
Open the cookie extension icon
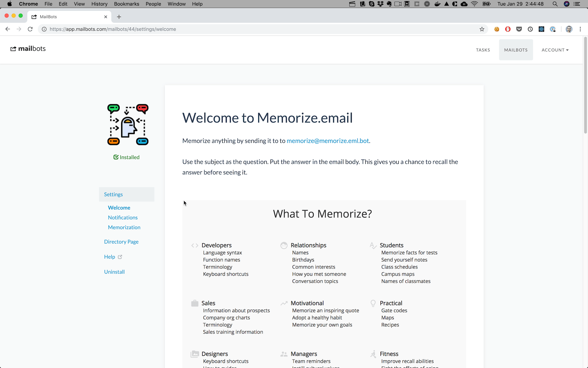[x=497, y=29]
